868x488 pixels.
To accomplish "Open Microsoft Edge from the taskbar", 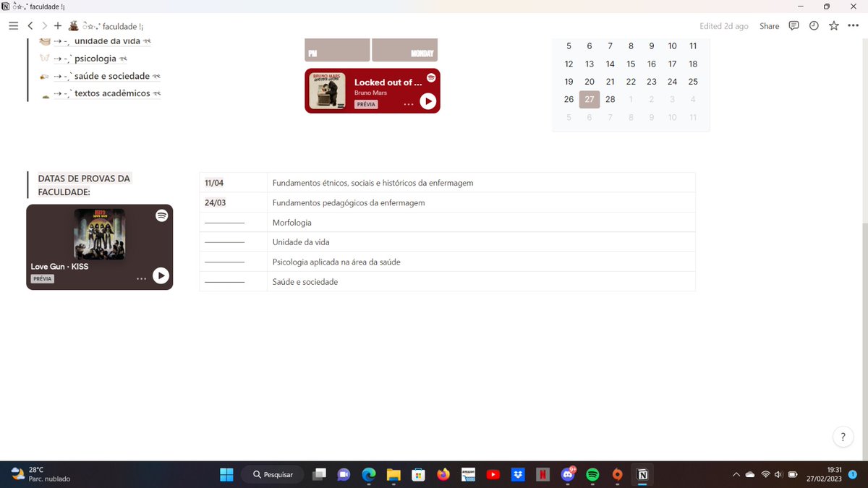I will pos(369,474).
